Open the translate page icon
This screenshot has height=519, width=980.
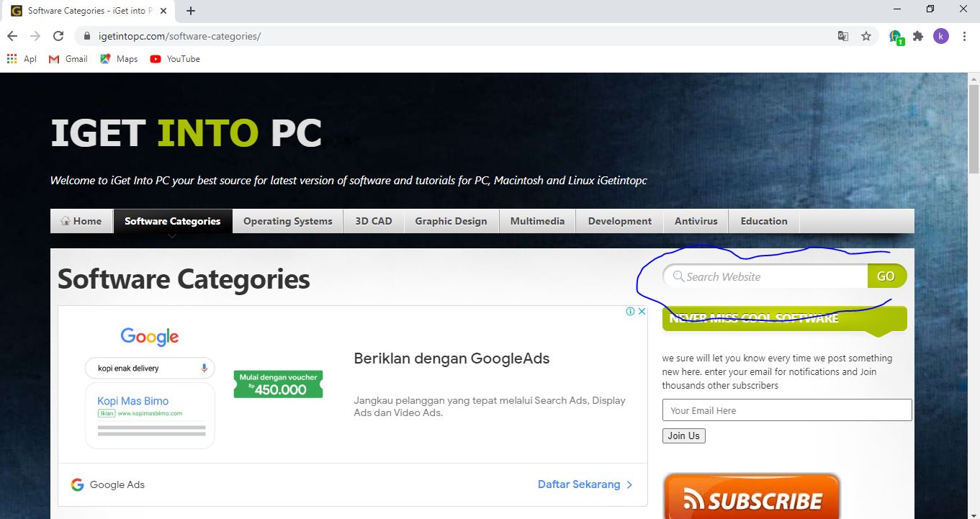(842, 36)
